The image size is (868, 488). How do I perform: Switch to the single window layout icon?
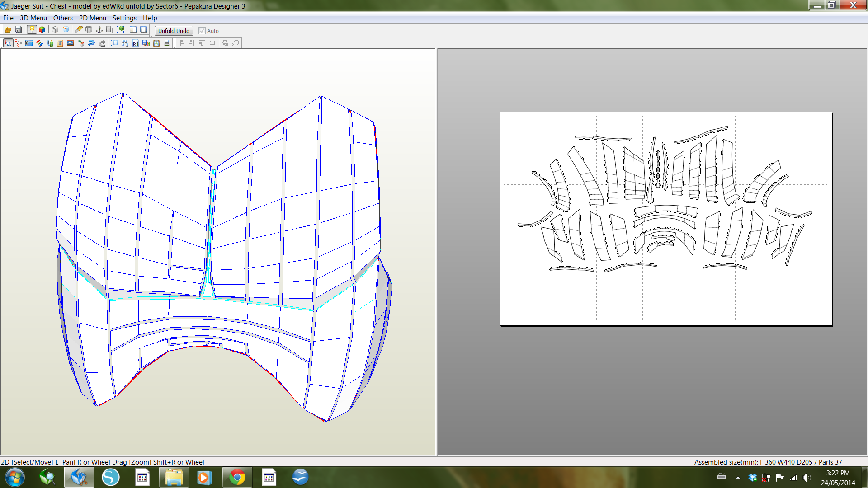pos(144,30)
